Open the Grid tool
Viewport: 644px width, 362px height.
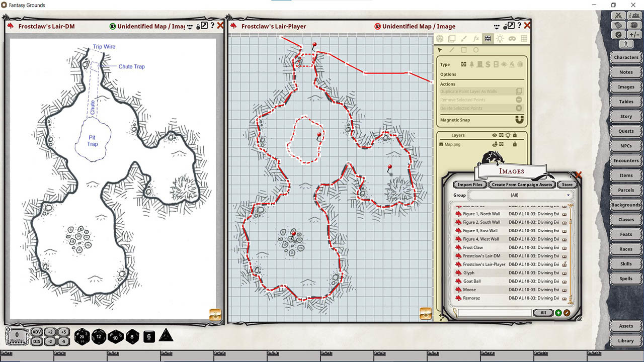[x=524, y=38]
